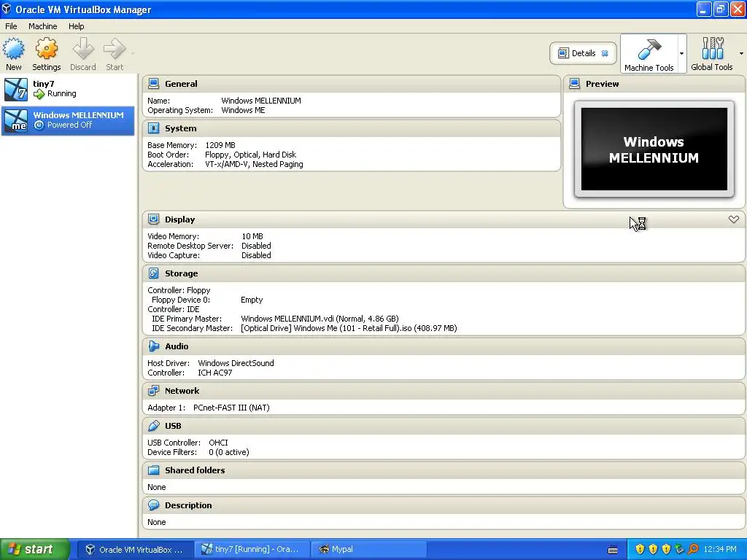Click the '10 MB' video memory value
Viewport: 747px width, 560px height.
tap(252, 236)
